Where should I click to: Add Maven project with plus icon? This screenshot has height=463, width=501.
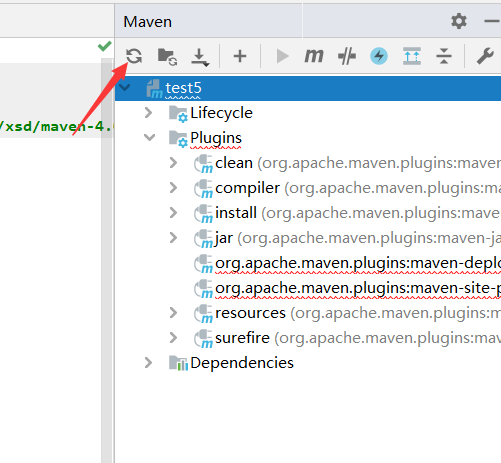(x=240, y=56)
